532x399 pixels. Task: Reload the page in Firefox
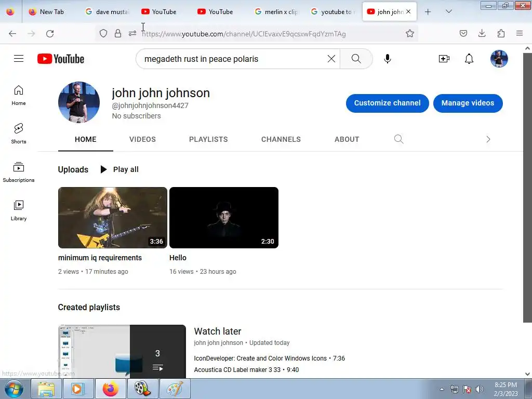point(50,34)
